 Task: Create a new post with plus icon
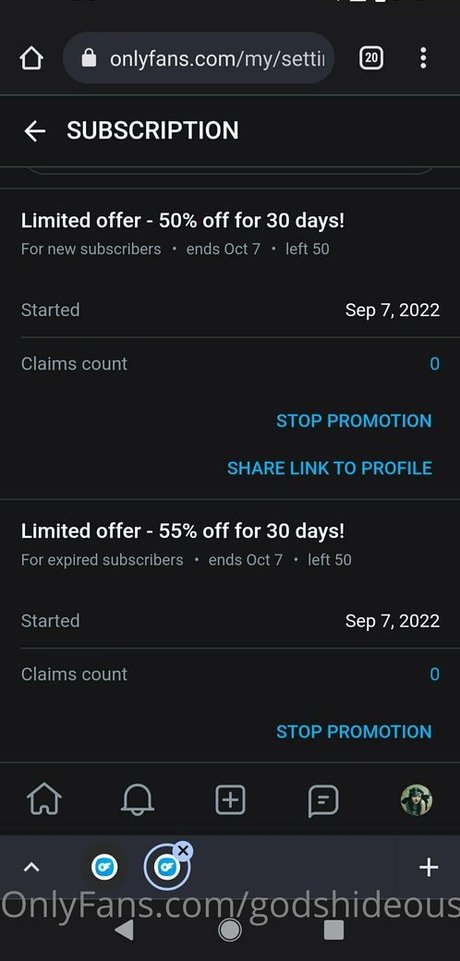click(230, 800)
